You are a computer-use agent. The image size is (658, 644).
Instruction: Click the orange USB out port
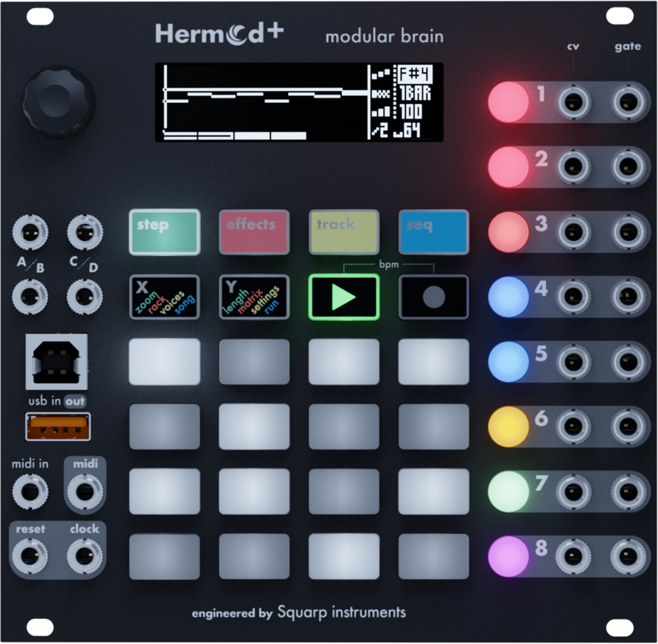tap(58, 427)
